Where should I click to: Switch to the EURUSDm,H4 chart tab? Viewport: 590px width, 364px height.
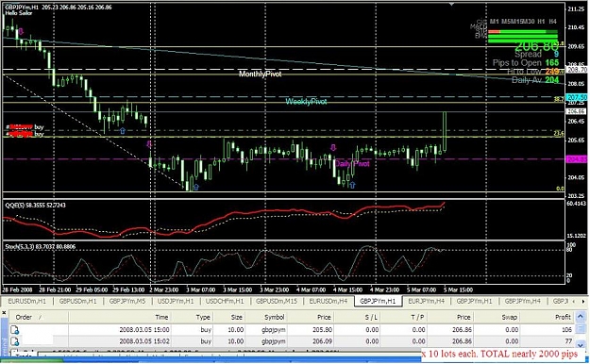pyautogui.click(x=329, y=301)
